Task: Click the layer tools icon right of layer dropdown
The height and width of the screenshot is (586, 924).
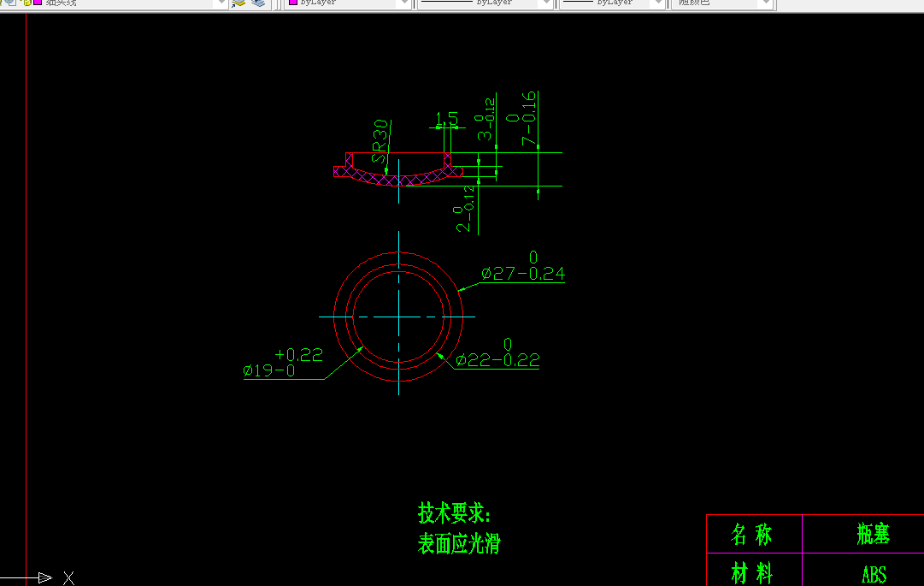Action: click(x=238, y=3)
